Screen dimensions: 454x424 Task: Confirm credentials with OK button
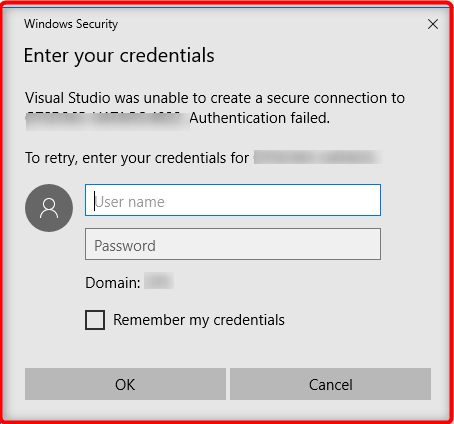point(125,384)
